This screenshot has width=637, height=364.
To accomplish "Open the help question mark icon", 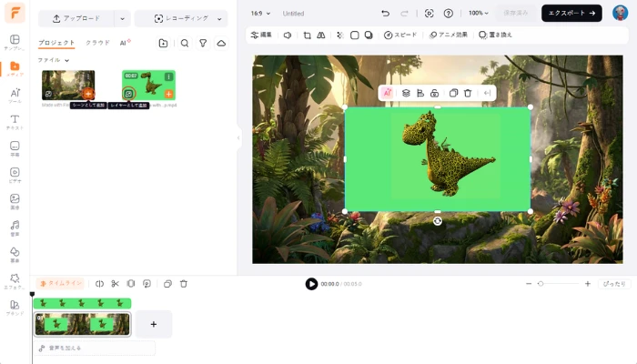I will (x=448, y=14).
